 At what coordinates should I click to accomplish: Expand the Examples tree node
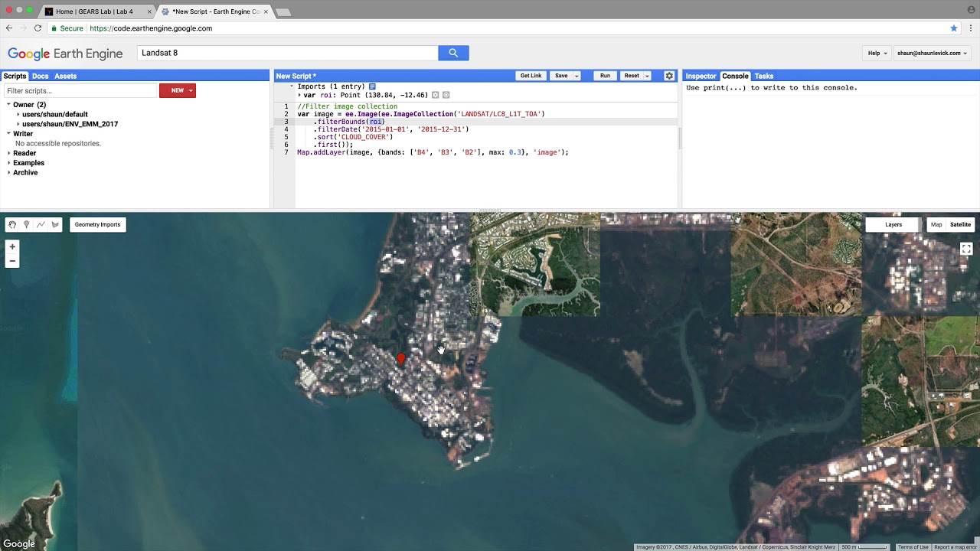tap(9, 163)
